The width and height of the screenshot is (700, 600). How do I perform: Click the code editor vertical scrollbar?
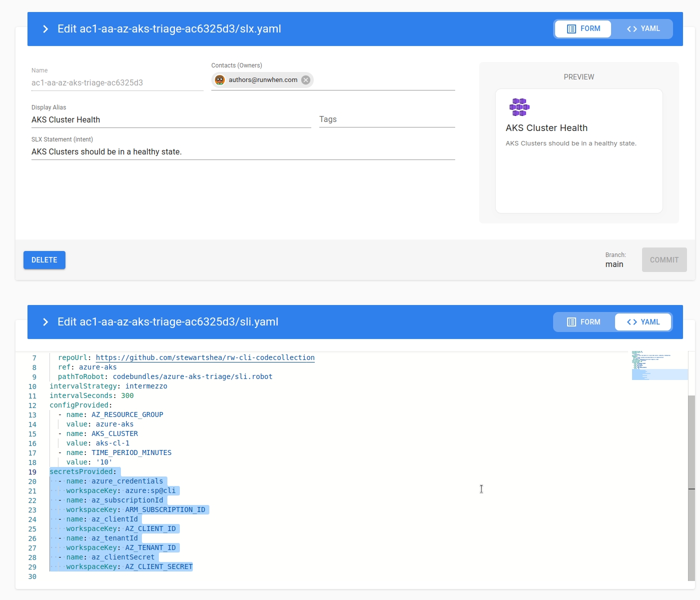[x=692, y=487]
